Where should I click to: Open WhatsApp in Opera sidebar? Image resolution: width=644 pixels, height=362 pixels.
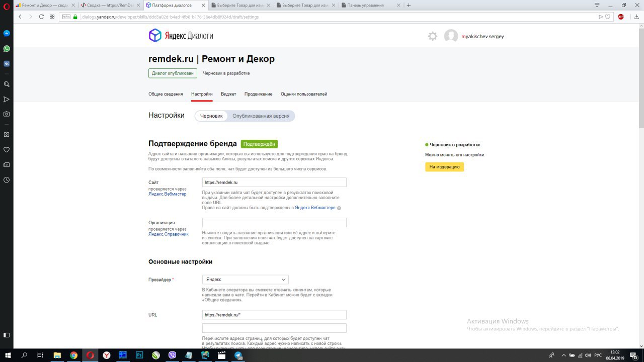[7, 49]
